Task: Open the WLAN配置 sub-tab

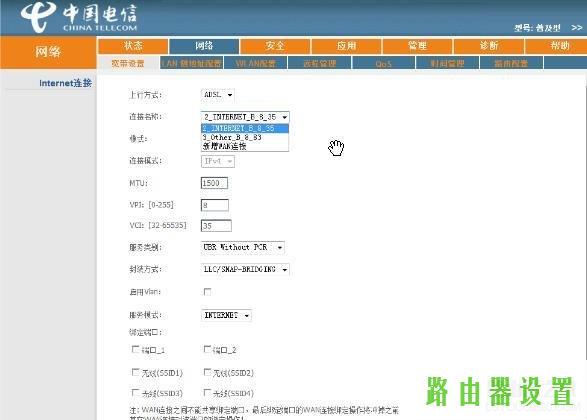Action: (256, 63)
